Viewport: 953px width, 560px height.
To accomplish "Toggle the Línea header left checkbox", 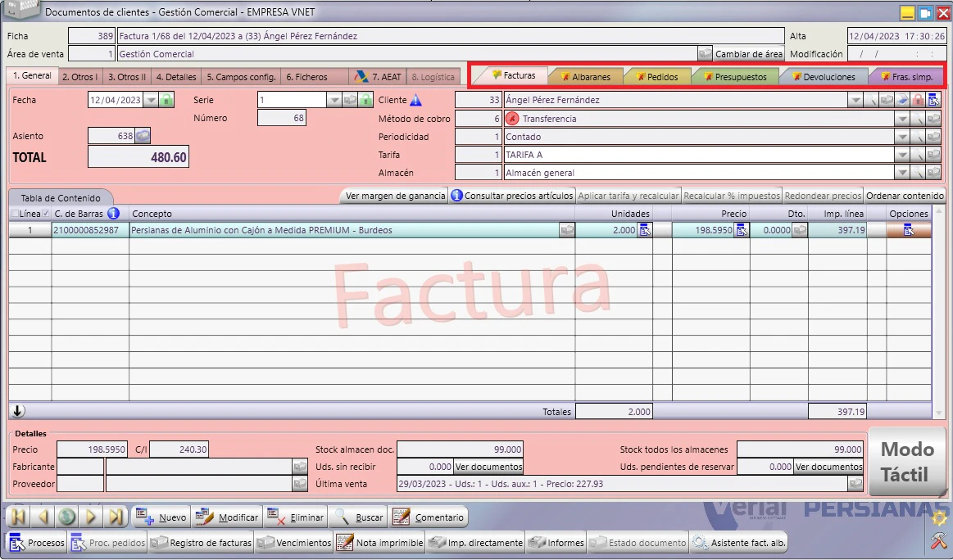I will (15, 213).
